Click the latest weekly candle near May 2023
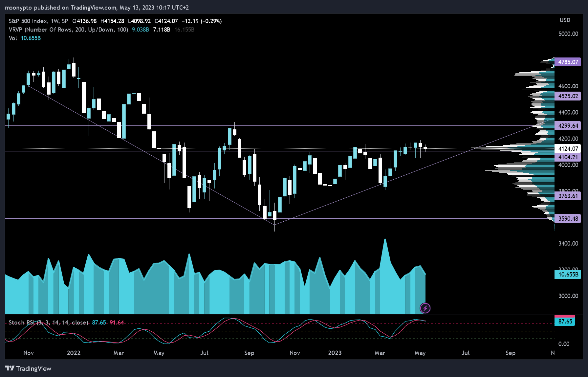Screen dimensions: 588x377 425,148
